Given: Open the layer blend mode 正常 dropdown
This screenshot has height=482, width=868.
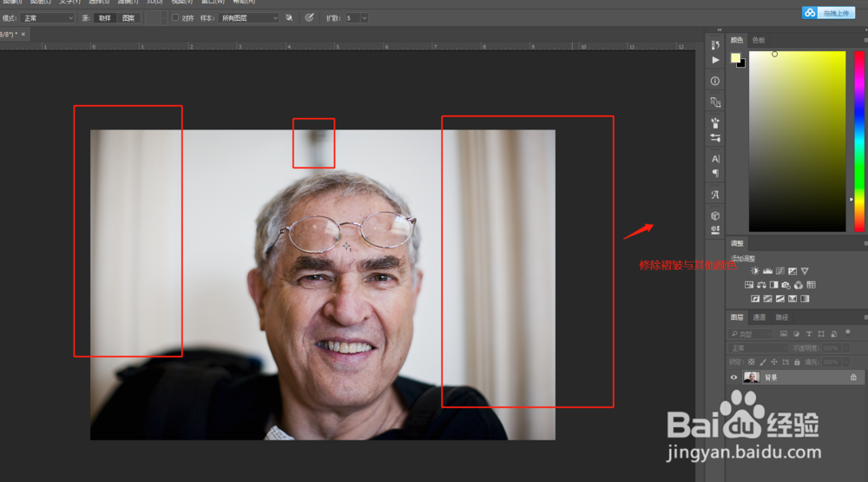Looking at the screenshot, I should tap(758, 348).
